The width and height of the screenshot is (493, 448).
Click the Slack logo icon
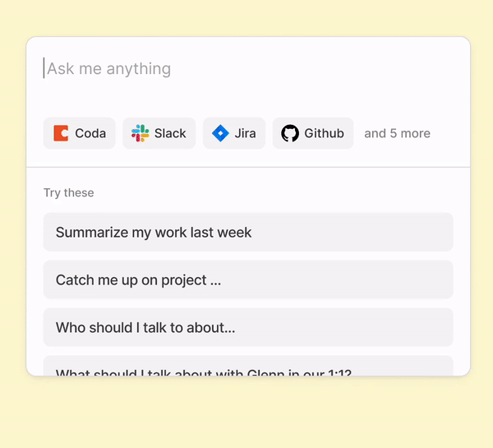point(141,133)
